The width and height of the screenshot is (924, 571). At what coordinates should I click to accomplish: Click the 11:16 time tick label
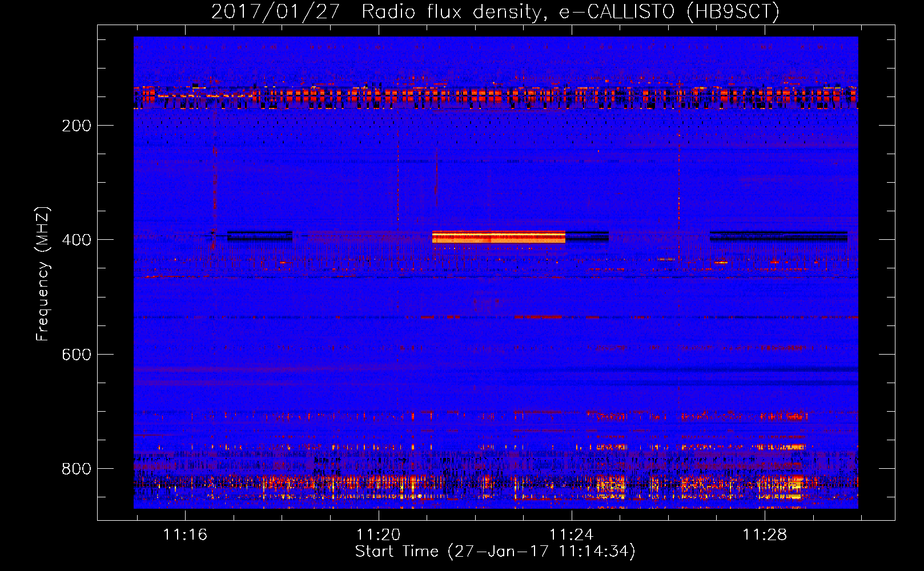(185, 535)
